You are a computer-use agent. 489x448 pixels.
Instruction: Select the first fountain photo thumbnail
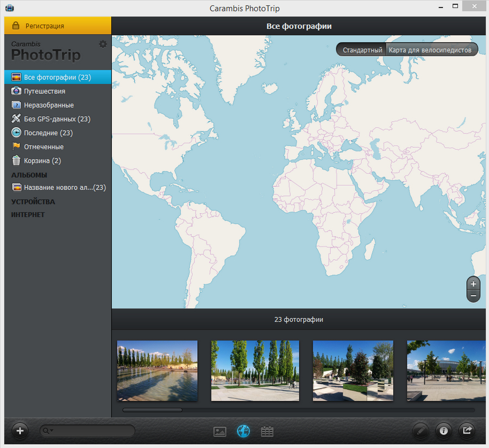(x=158, y=370)
